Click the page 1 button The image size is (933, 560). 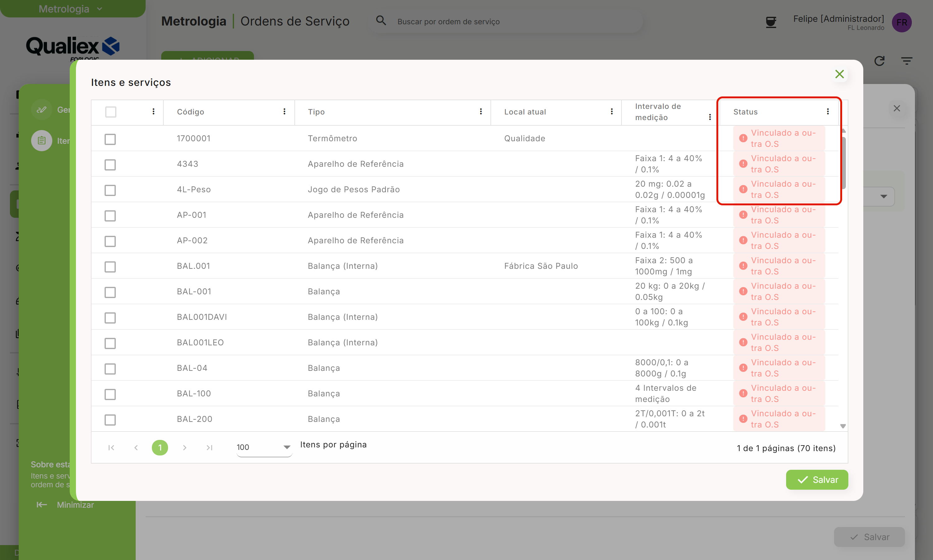point(160,448)
